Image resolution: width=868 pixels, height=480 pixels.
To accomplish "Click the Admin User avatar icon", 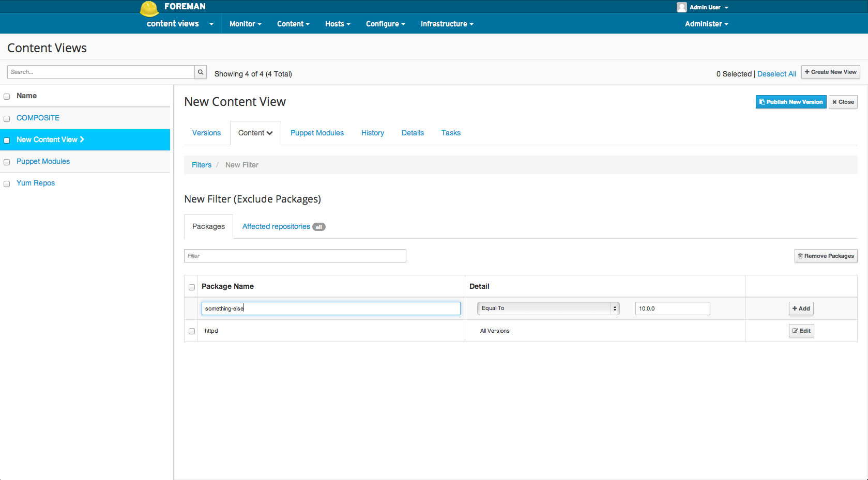I will 681,7.
